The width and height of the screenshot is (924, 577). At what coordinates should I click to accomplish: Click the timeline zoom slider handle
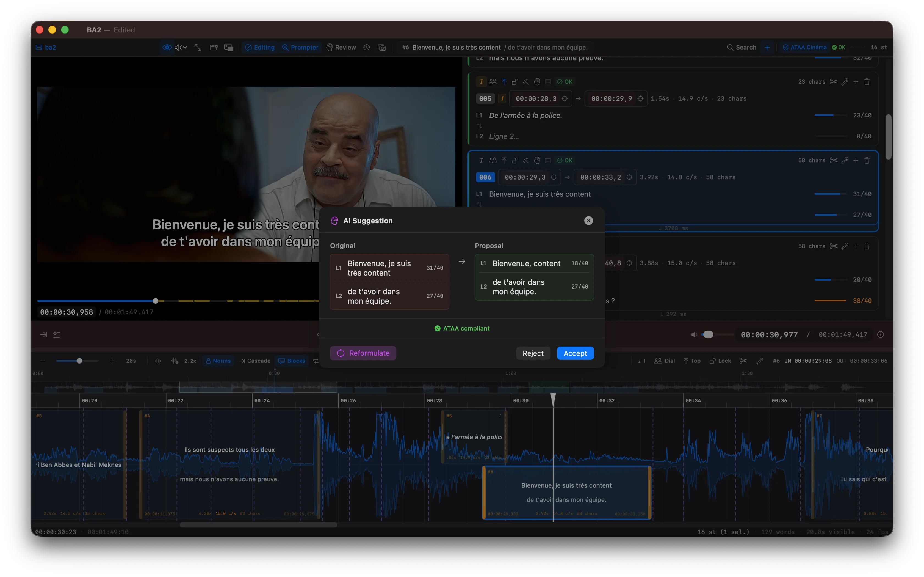point(79,361)
